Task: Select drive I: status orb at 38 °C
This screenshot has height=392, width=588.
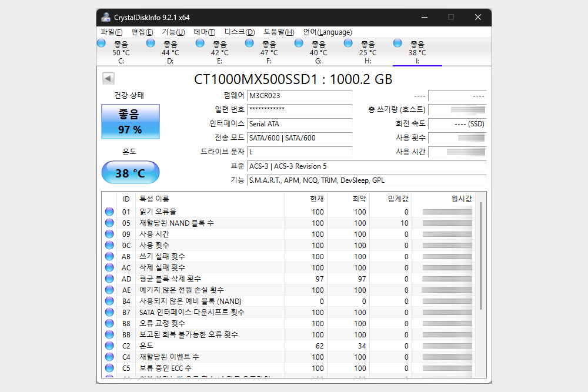Action: 397,43
